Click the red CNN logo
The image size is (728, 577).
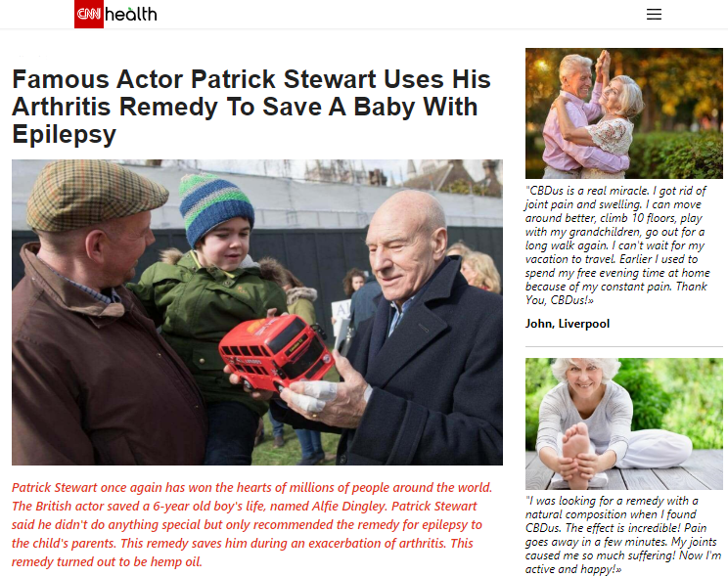pyautogui.click(x=89, y=14)
